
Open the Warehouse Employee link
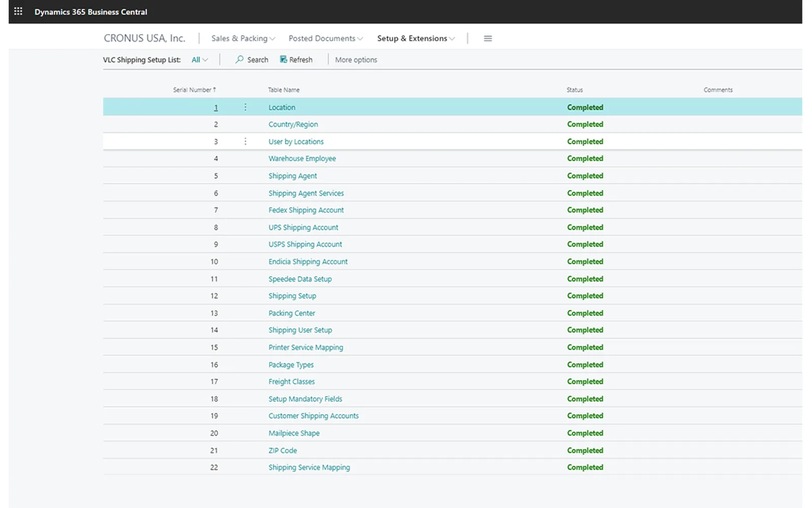[x=302, y=158]
